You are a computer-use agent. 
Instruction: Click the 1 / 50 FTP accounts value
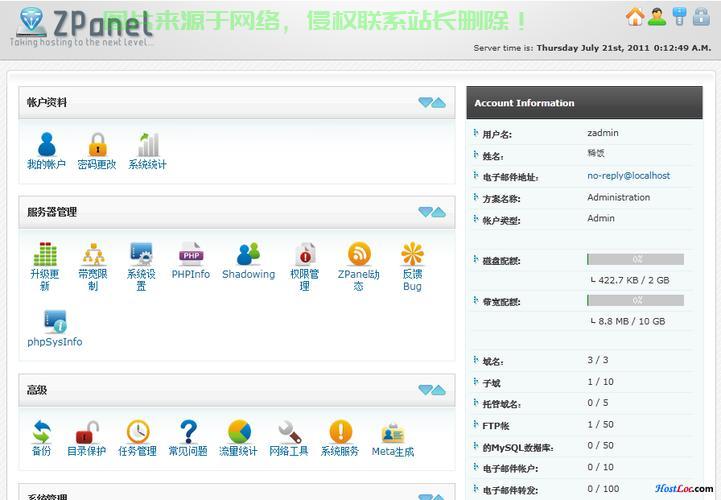pyautogui.click(x=601, y=425)
